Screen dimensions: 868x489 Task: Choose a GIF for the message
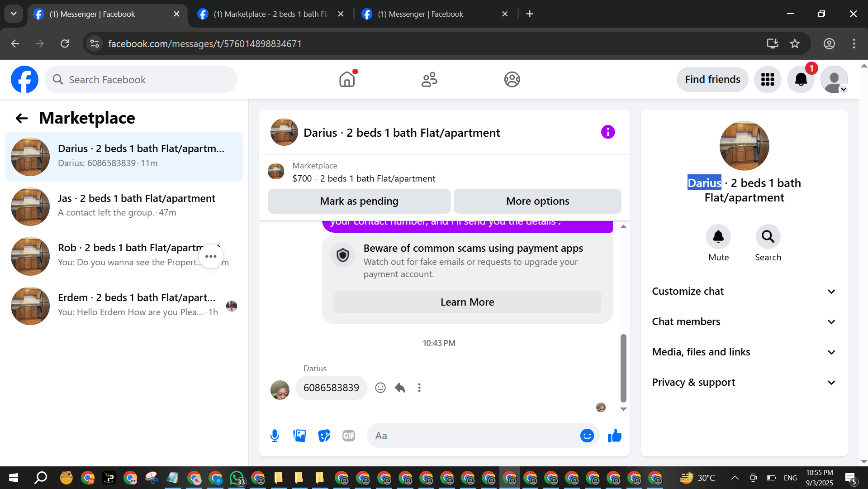(349, 436)
